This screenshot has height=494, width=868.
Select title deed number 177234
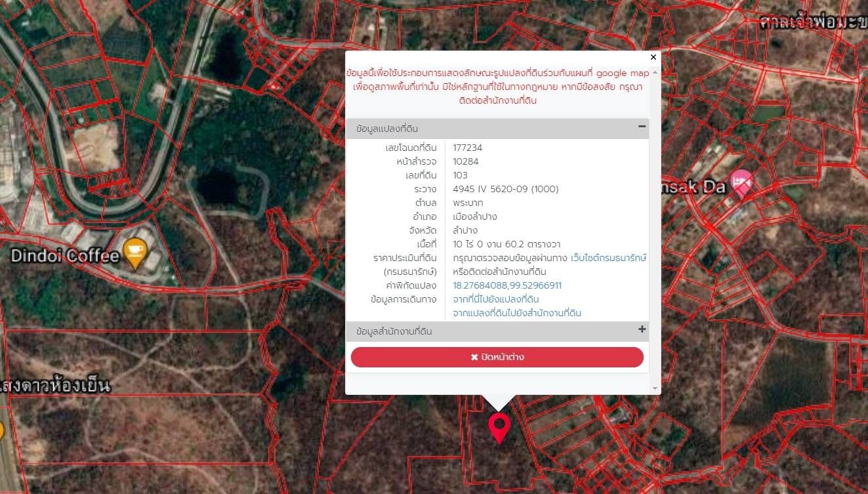tap(467, 148)
